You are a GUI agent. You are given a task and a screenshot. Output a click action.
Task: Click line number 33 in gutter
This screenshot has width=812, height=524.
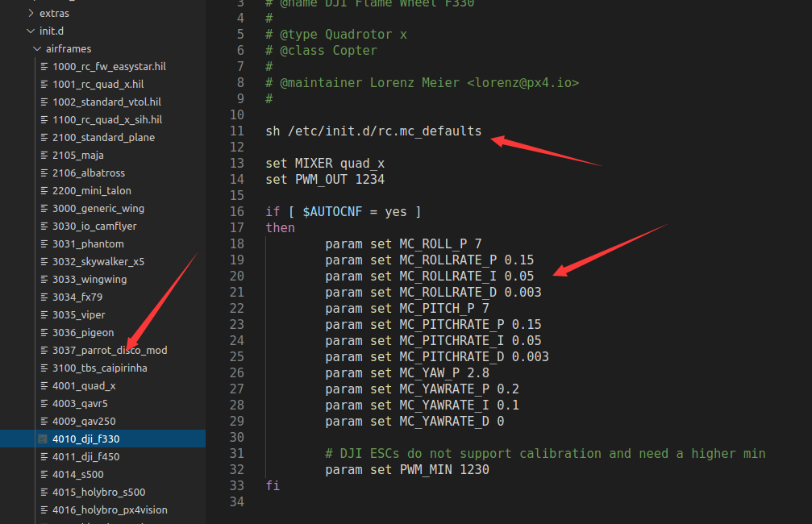(x=237, y=485)
